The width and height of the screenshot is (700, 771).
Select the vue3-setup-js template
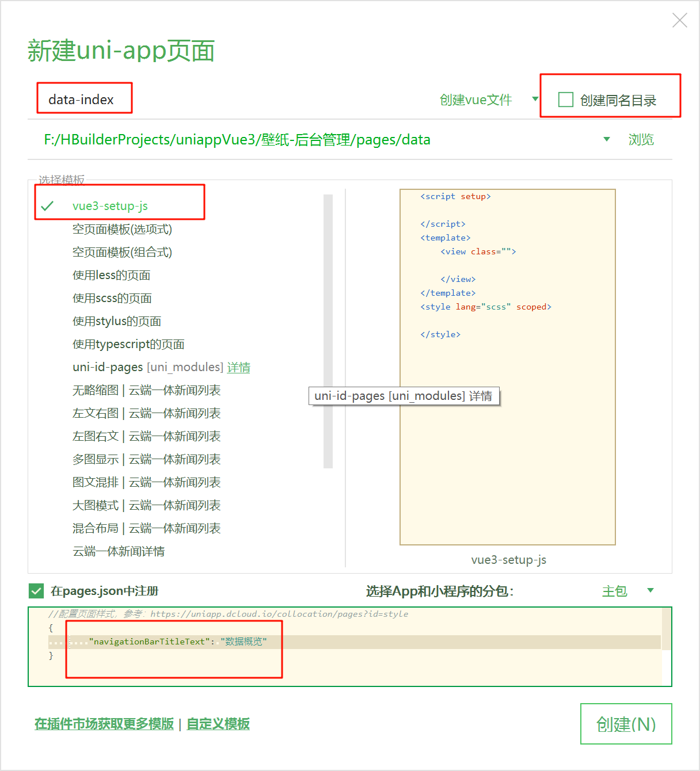pyautogui.click(x=110, y=206)
